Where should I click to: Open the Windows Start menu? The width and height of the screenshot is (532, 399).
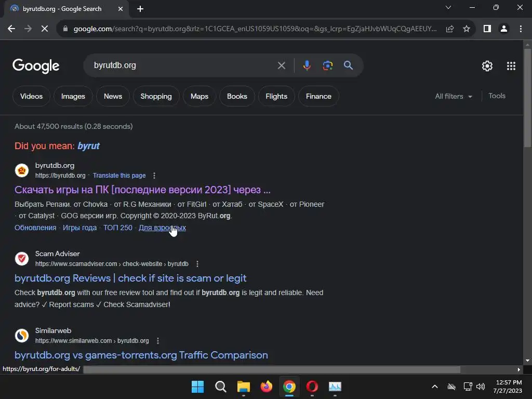tap(197, 387)
